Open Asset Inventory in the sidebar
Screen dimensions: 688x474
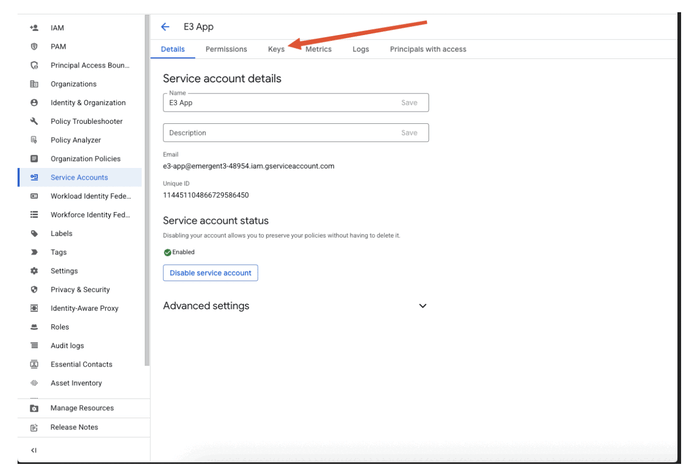(x=76, y=383)
